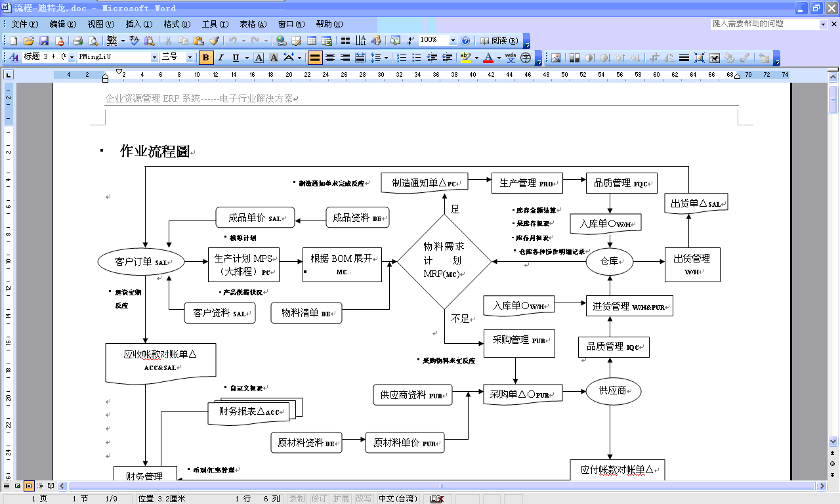Toggle Bold formatting off
This screenshot has width=840, height=504.
[206, 58]
